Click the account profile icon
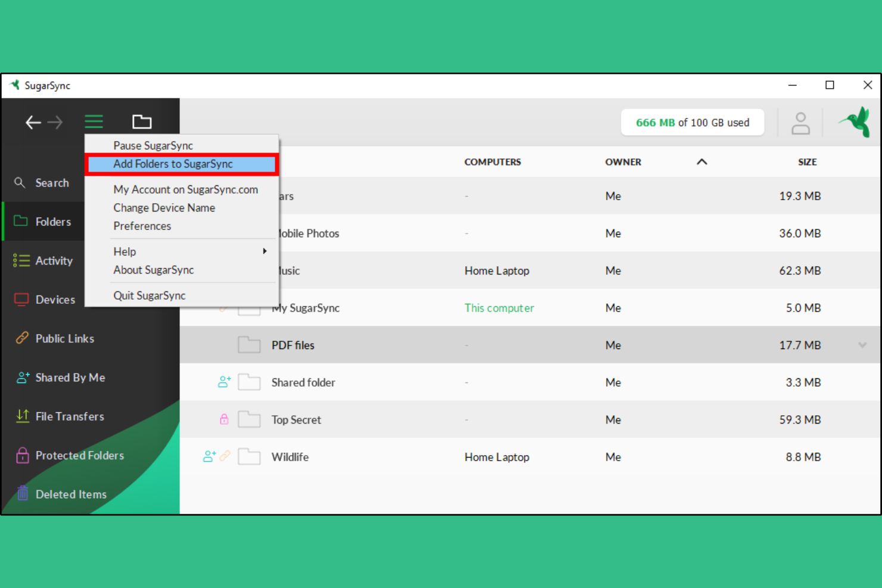 click(x=800, y=122)
